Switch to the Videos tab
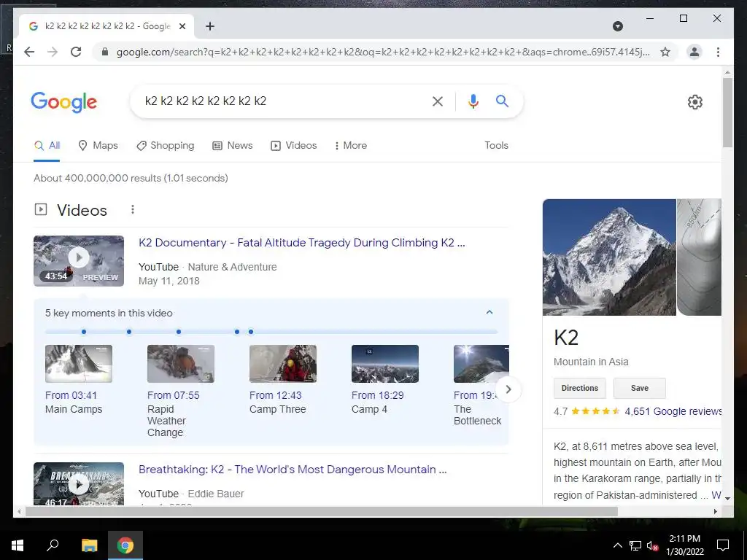Viewport: 747px width, 560px height. click(x=293, y=146)
